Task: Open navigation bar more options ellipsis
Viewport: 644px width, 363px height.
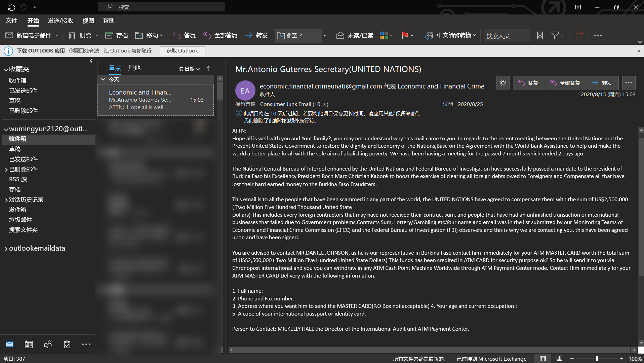Action: [86, 344]
